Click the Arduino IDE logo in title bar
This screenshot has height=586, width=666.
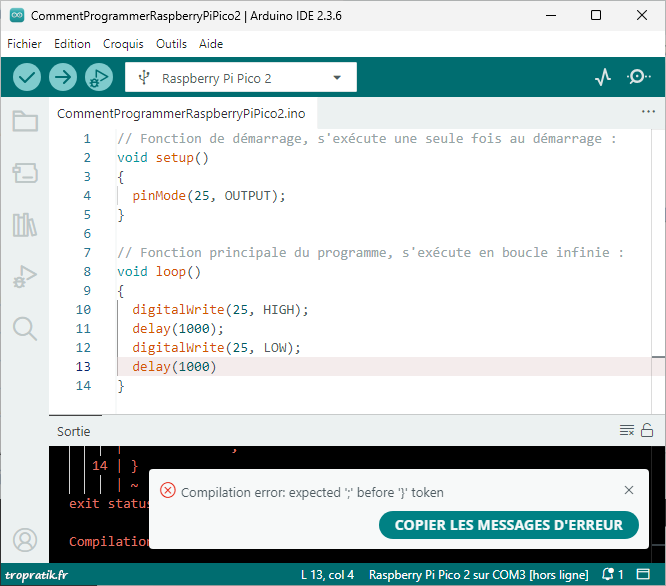17,15
